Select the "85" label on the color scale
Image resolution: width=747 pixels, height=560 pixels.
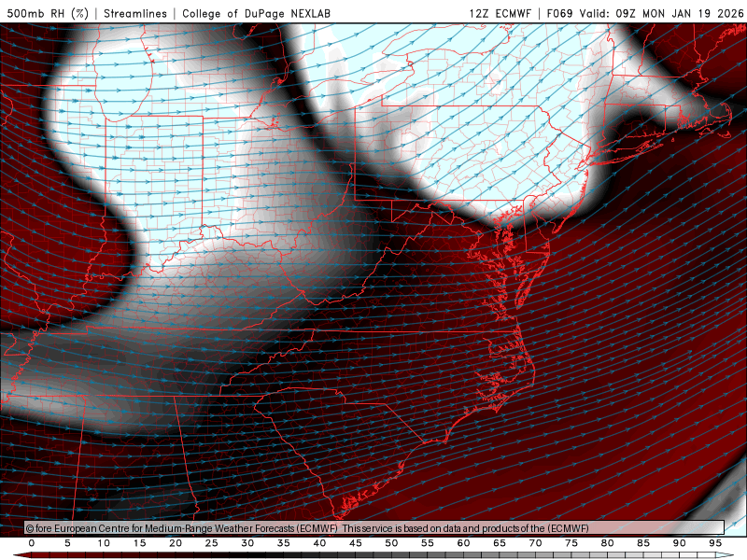(x=643, y=543)
